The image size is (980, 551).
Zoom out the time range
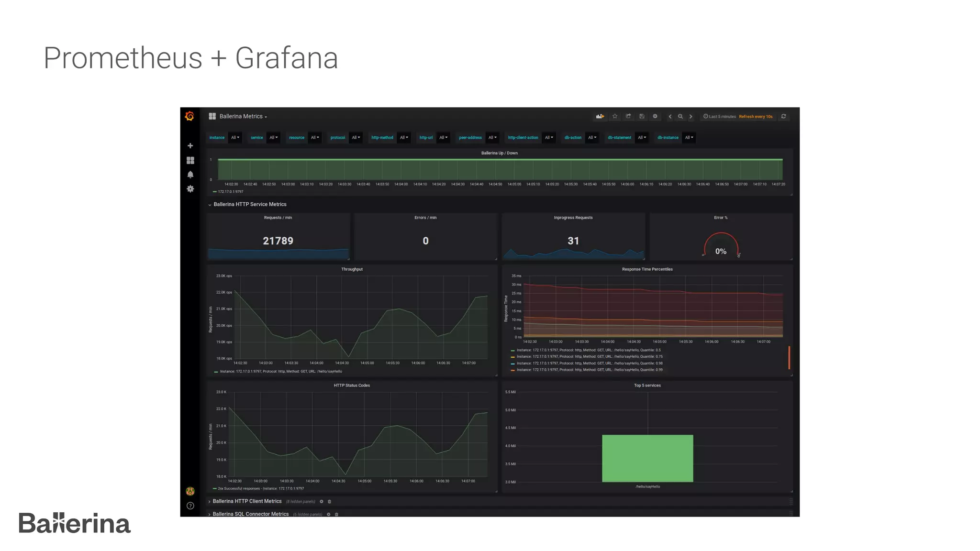[680, 116]
